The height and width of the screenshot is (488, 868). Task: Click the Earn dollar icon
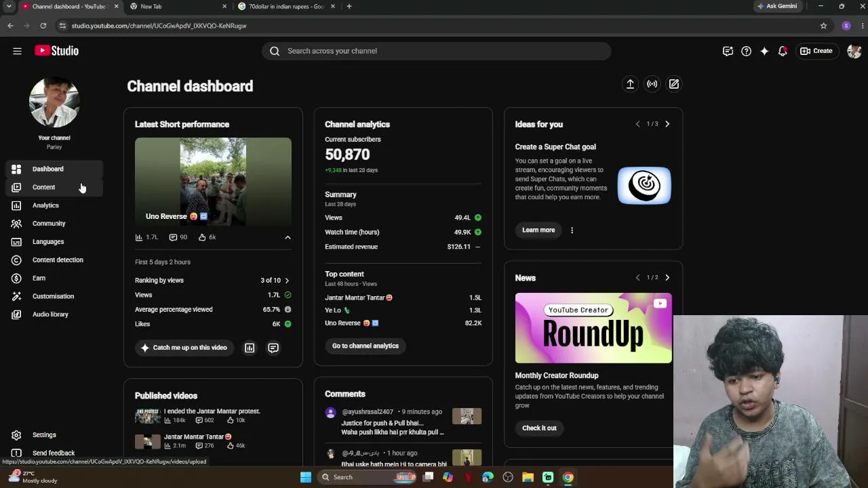(16, 278)
